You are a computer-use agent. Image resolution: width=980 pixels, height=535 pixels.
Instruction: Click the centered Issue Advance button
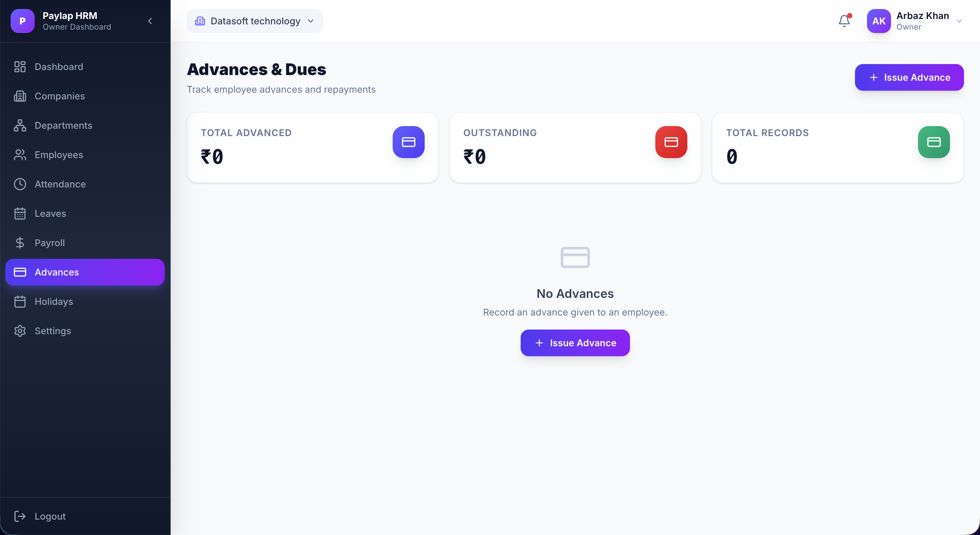tap(575, 343)
